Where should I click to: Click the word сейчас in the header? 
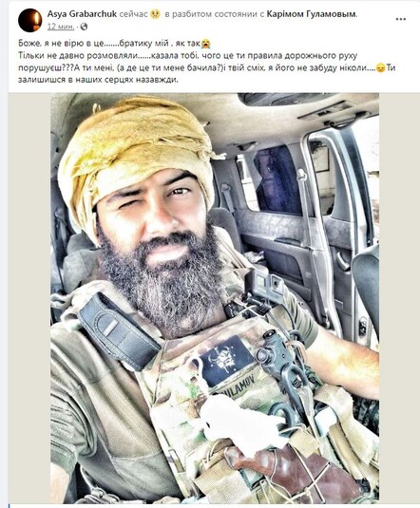tap(134, 14)
